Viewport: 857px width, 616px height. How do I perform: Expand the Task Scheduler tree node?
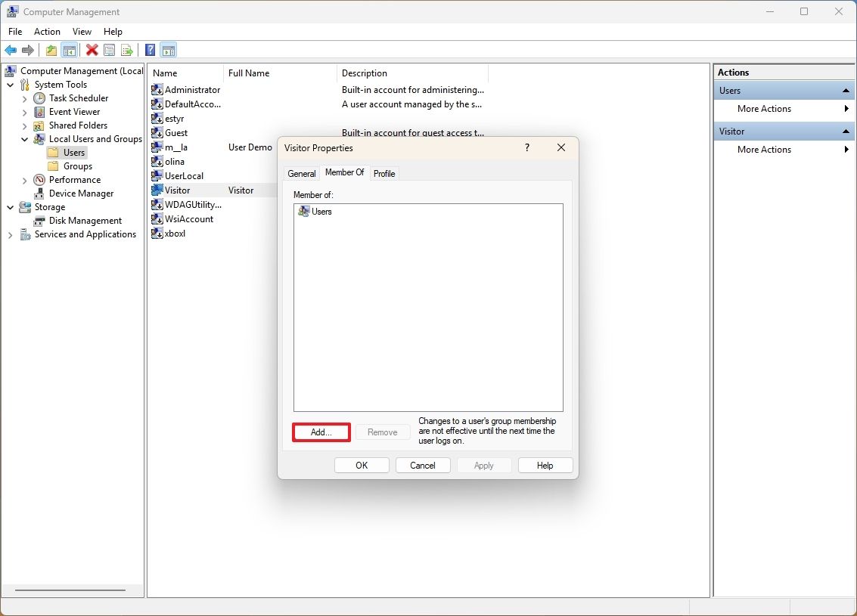pos(23,98)
